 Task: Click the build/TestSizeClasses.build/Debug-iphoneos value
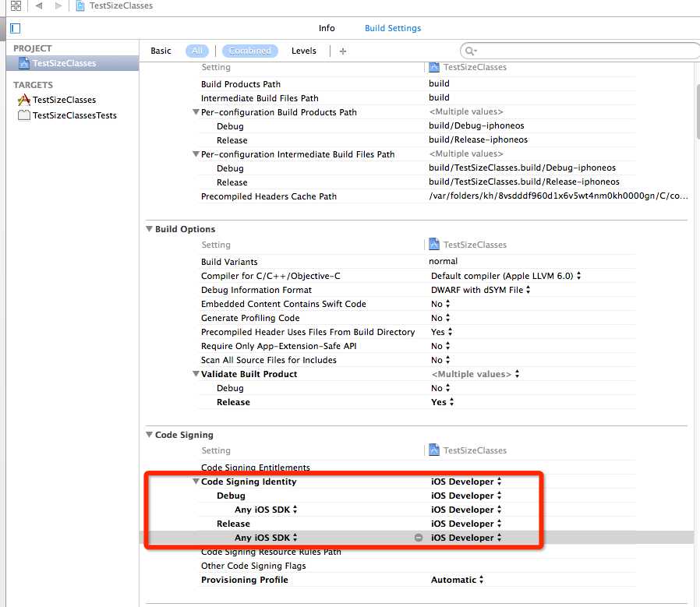pos(521,168)
